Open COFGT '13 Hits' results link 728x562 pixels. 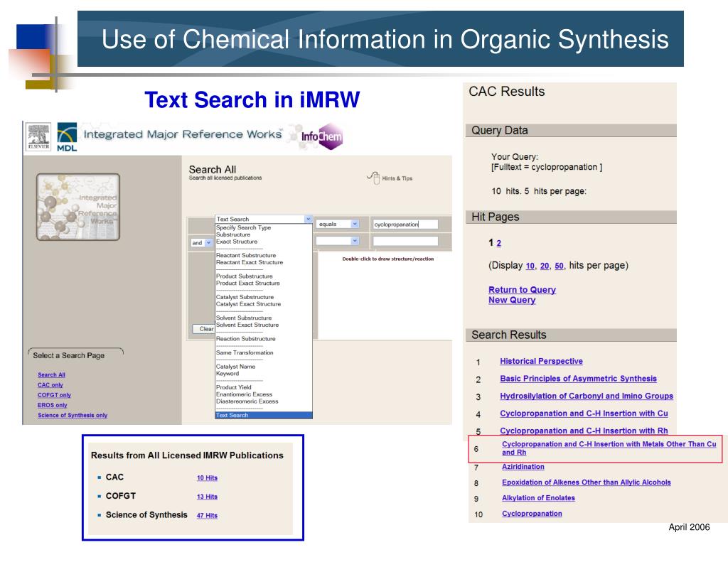coord(207,497)
